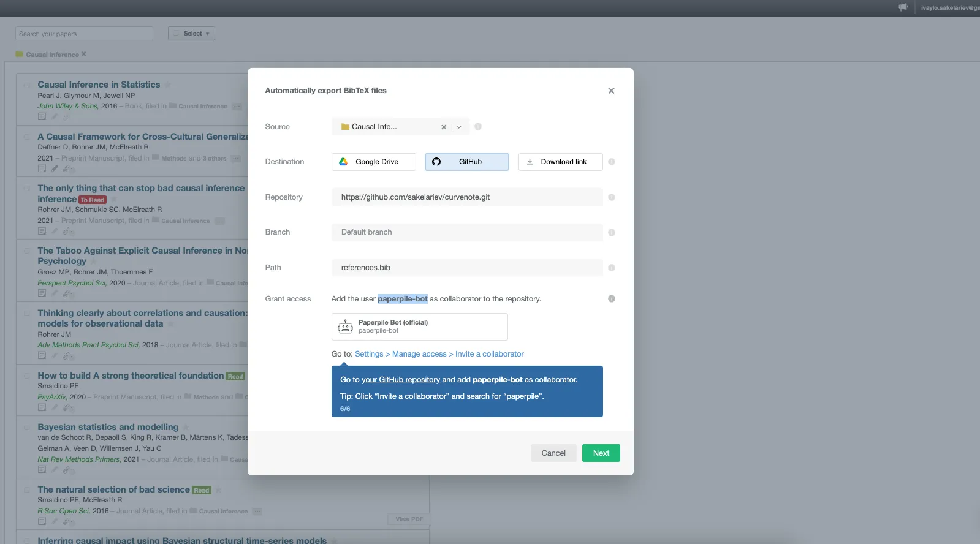Click info icon for Branch field
The height and width of the screenshot is (544, 980).
612,233
